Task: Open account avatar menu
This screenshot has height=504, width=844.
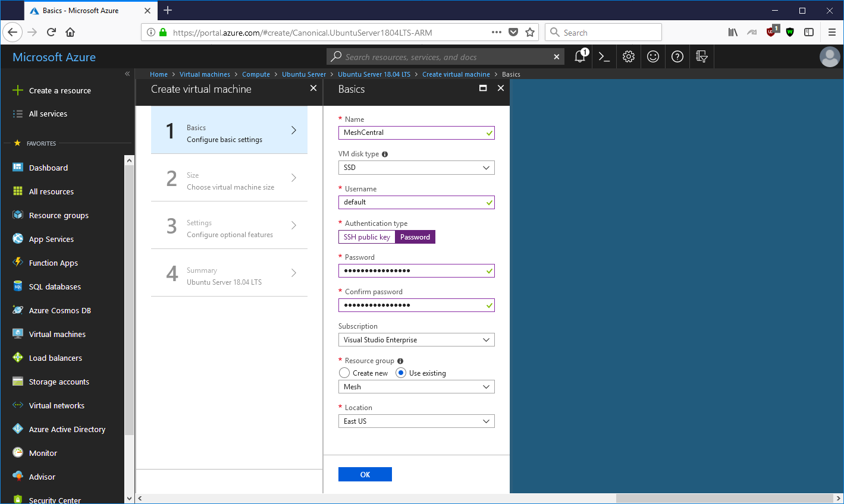Action: pos(830,56)
